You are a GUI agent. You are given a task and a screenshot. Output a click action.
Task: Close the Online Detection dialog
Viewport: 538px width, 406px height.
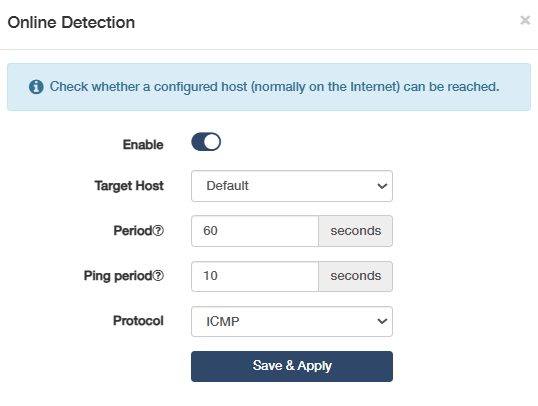pos(525,20)
